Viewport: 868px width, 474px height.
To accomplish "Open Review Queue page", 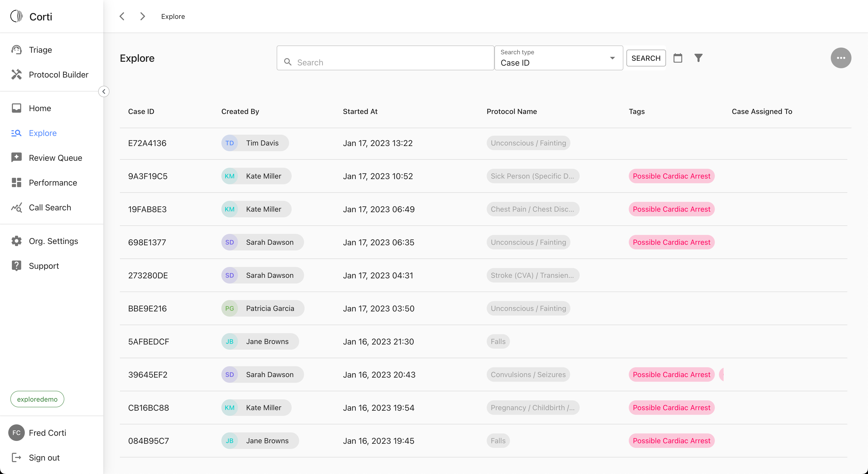I will coord(55,158).
